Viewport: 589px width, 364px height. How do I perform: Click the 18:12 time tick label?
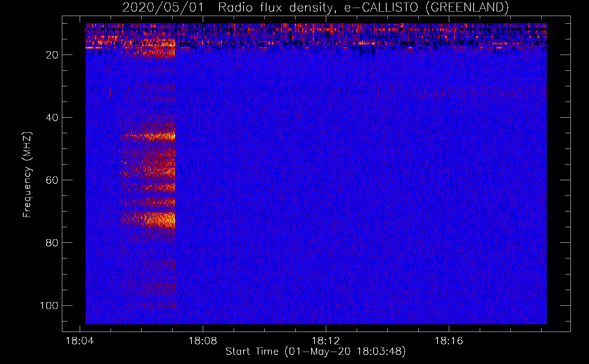(326, 341)
